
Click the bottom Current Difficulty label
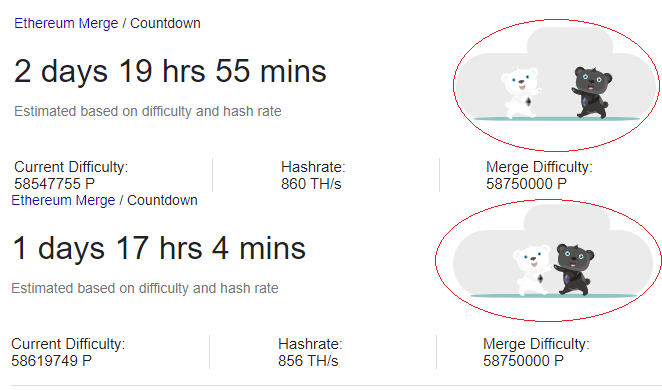68,344
